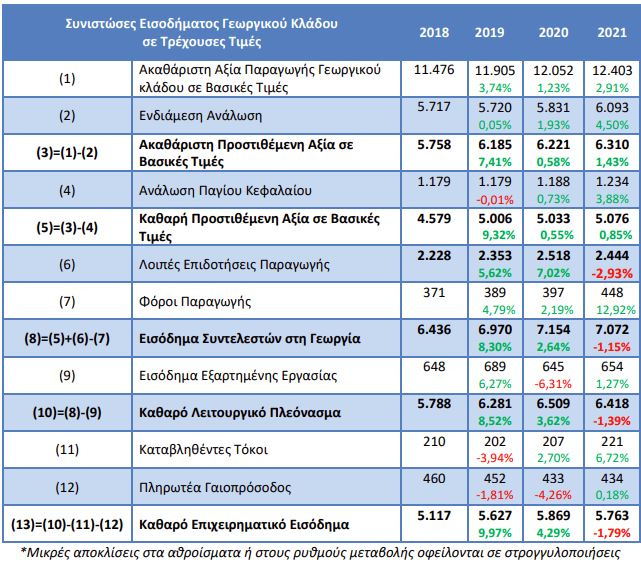Click the table title Συνιστώσες Εισοδήματος Γεωργικού Κλάδου
The width and height of the screenshot is (641, 565).
click(x=202, y=24)
